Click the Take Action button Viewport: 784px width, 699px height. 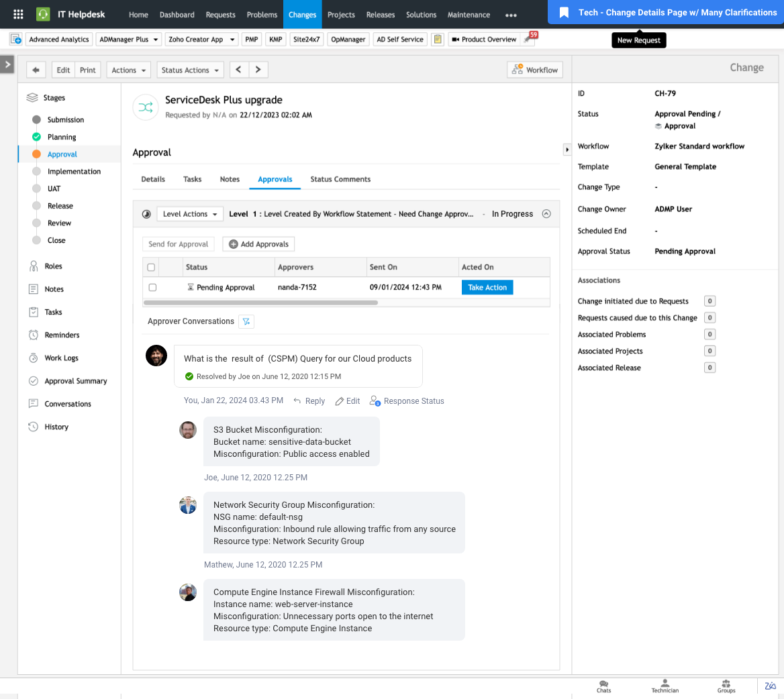pyautogui.click(x=487, y=287)
